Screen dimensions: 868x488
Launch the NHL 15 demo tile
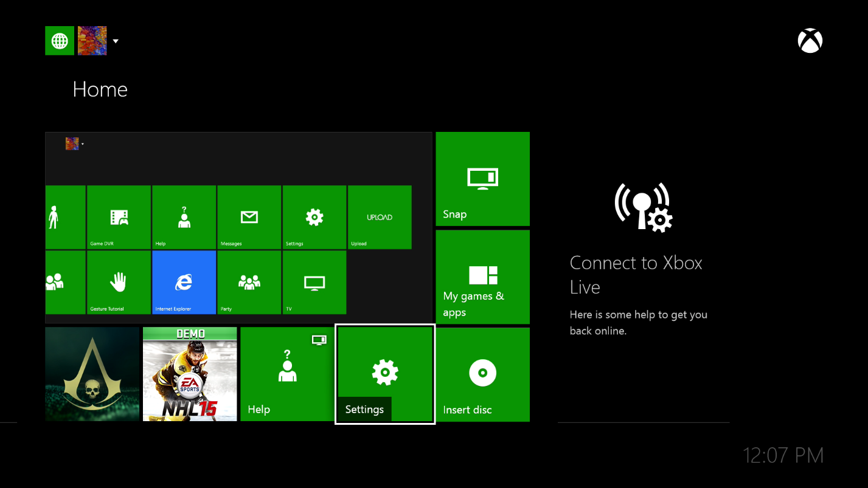190,374
